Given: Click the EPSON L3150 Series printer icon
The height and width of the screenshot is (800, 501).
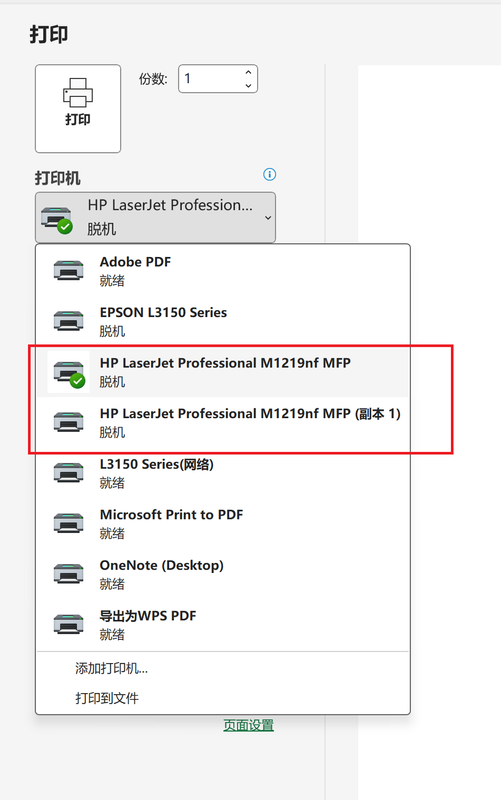Looking at the screenshot, I should click(68, 320).
